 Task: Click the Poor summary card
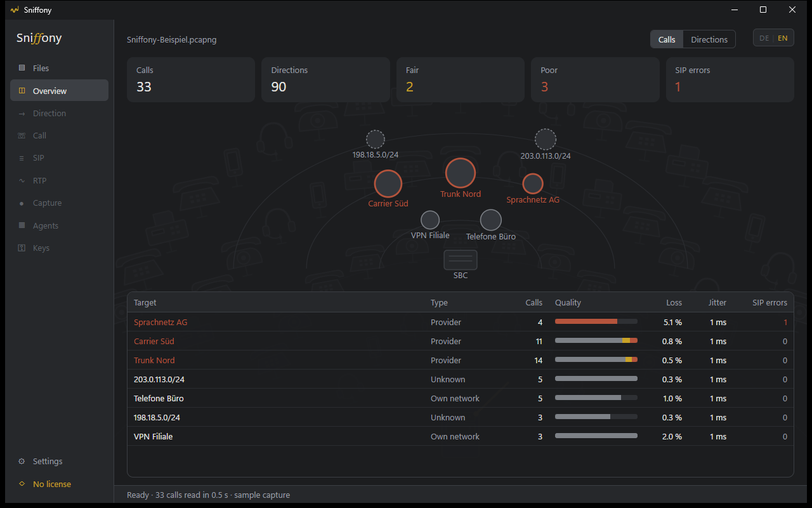click(x=595, y=80)
